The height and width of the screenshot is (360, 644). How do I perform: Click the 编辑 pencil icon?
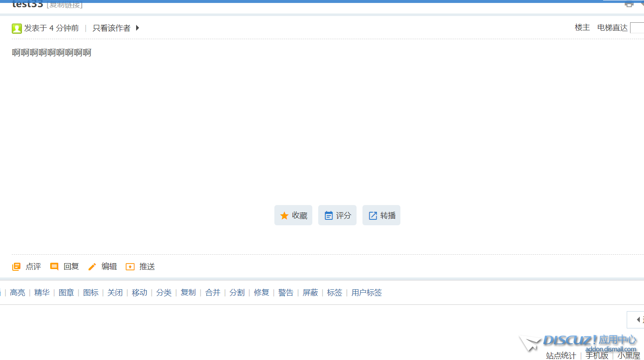click(92, 267)
